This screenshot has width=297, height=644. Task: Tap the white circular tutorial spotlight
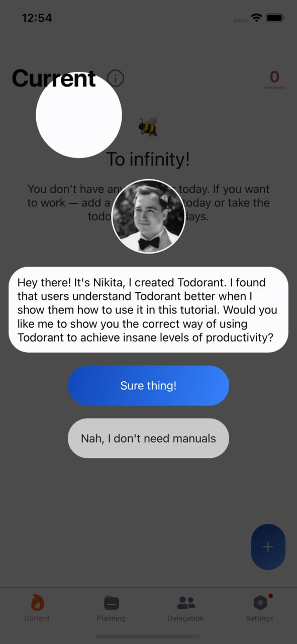point(79,115)
